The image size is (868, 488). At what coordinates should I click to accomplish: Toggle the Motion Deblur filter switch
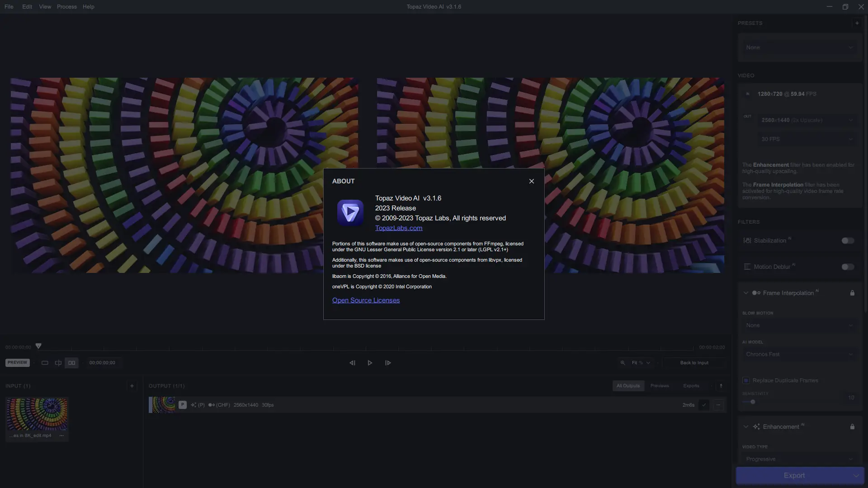click(x=848, y=267)
